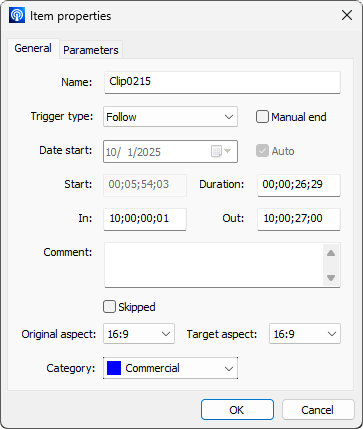Image resolution: width=363 pixels, height=429 pixels.
Task: Select the General tab
Action: pos(33,48)
